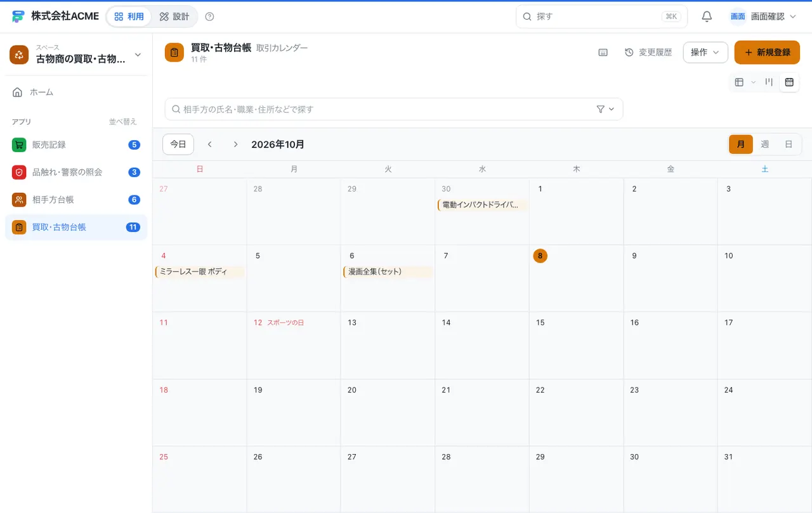This screenshot has height=513, width=812.
Task: Click the ⌘K shortcut badge
Action: pyautogui.click(x=671, y=16)
